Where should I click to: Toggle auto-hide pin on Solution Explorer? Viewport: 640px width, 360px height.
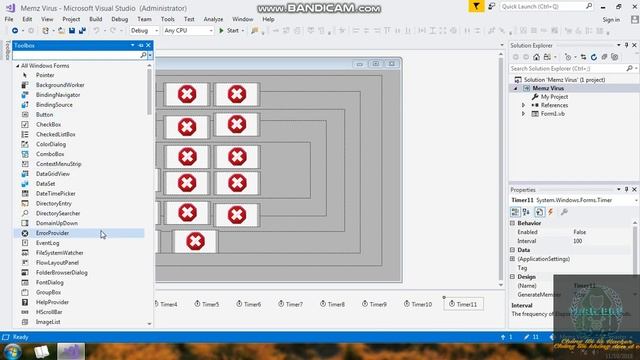coord(627,45)
